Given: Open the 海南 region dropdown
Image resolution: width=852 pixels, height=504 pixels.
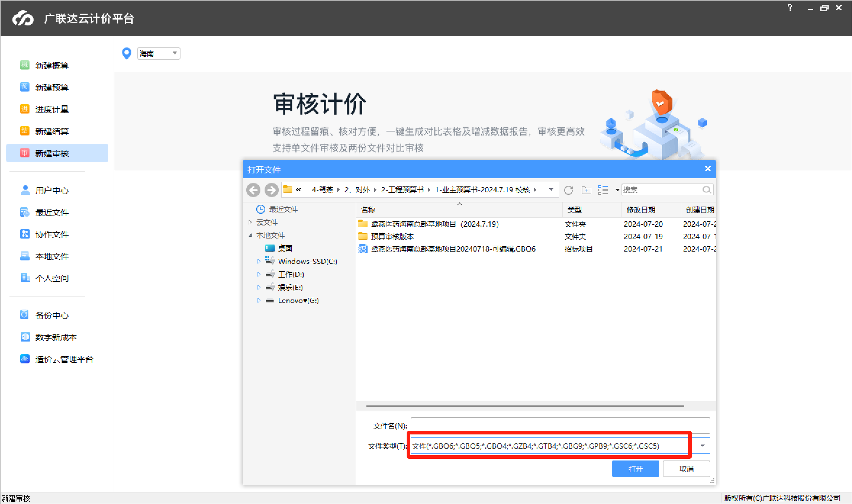Looking at the screenshot, I should point(159,53).
